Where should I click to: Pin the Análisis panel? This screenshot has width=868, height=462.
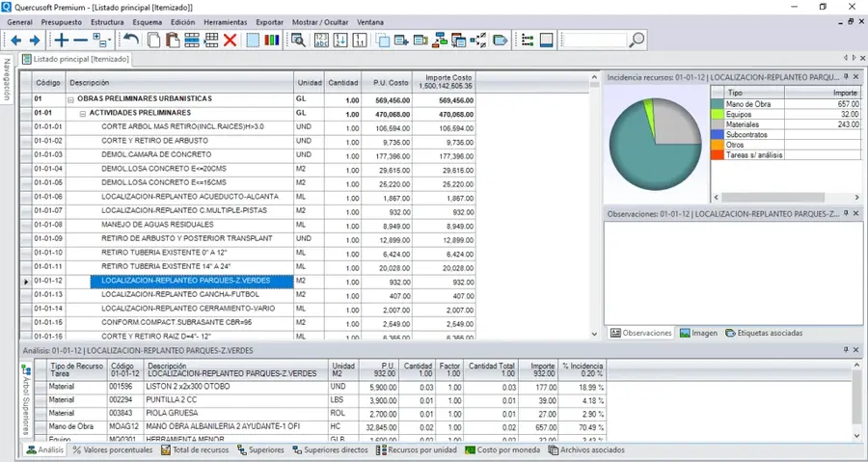click(x=846, y=350)
